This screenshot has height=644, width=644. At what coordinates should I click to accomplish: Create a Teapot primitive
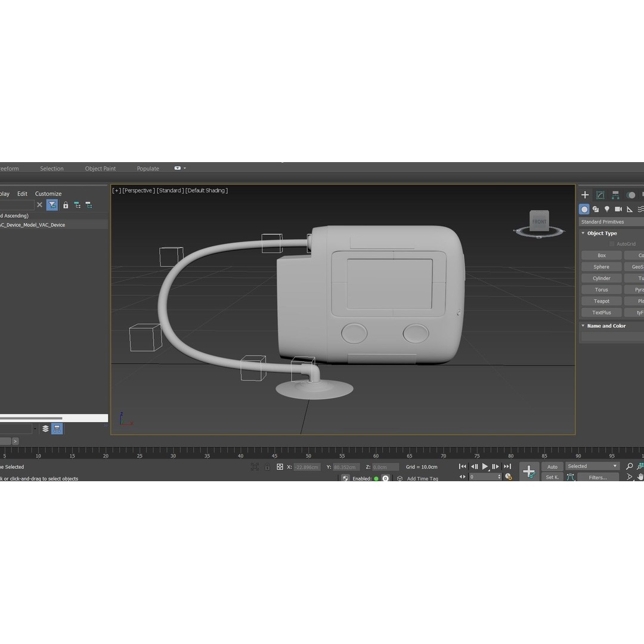point(600,301)
